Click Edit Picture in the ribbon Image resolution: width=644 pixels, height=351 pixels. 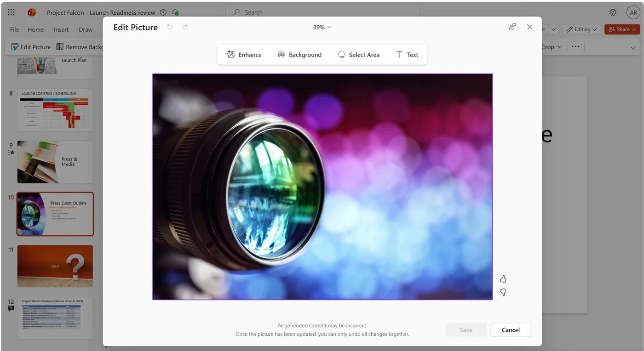pos(31,47)
